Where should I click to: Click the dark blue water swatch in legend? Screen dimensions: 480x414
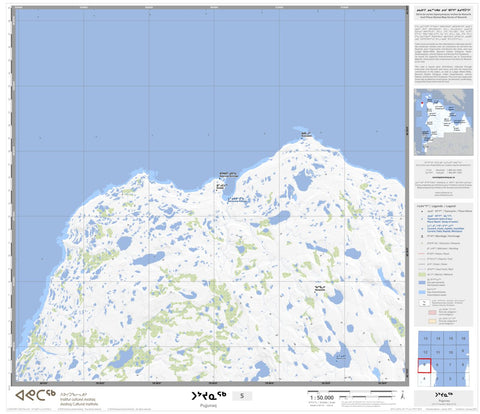tap(423, 283)
